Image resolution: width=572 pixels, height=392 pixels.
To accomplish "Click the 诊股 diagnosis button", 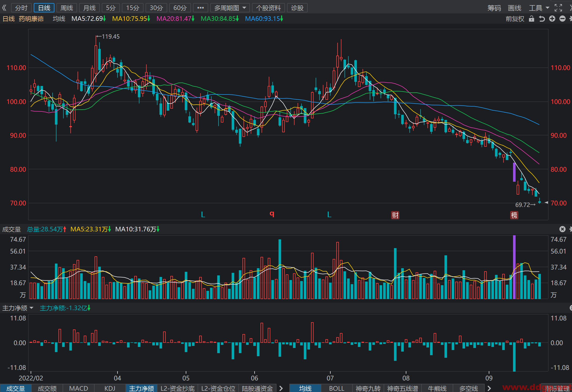I will (x=297, y=8).
